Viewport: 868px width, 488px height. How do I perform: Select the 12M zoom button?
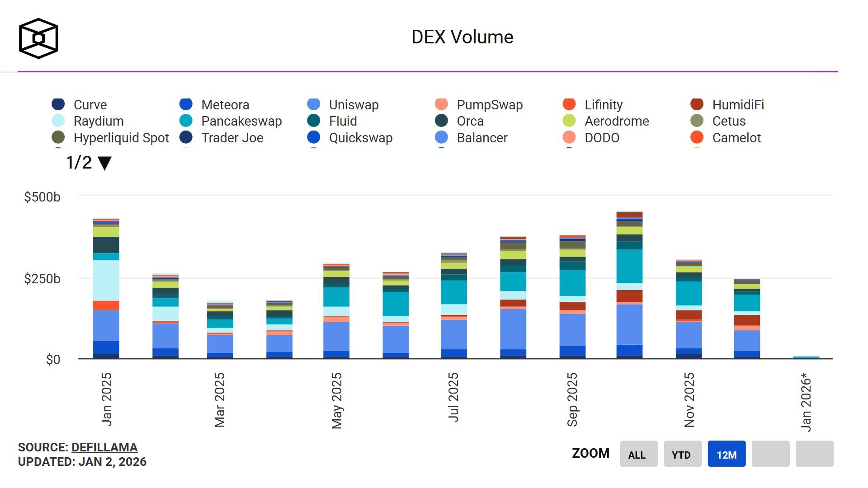(726, 454)
